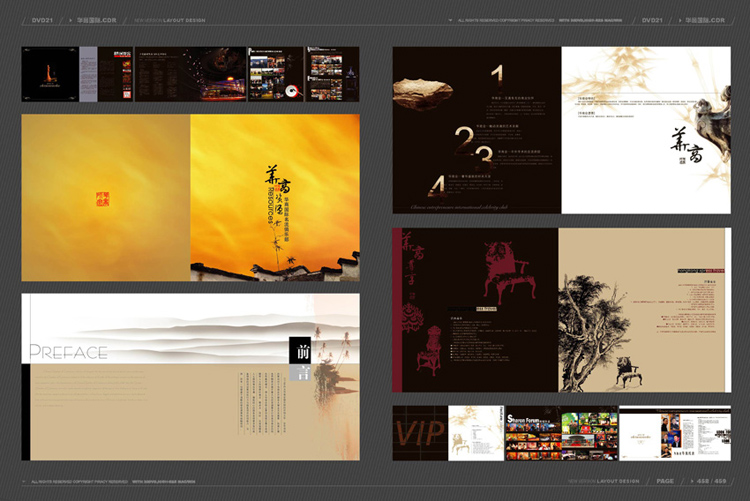Click the black 前 character block

(301, 351)
